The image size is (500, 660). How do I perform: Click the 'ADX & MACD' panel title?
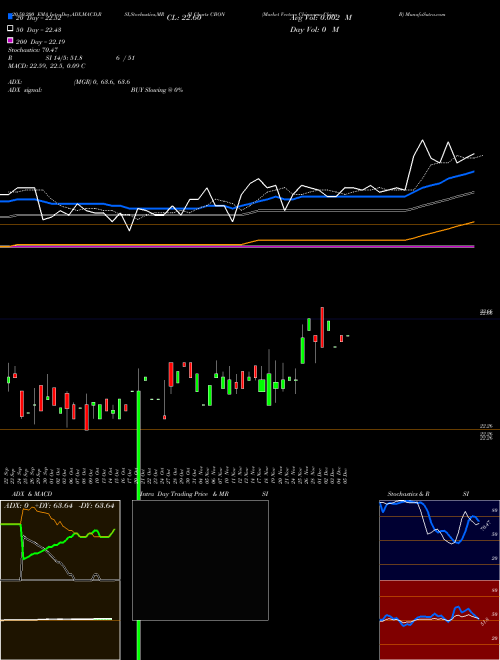point(32,494)
